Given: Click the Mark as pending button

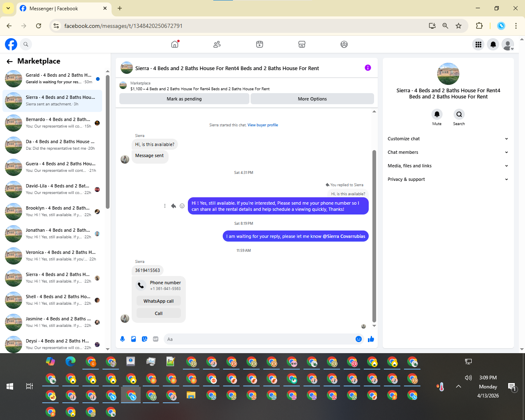Looking at the screenshot, I should pos(184,99).
